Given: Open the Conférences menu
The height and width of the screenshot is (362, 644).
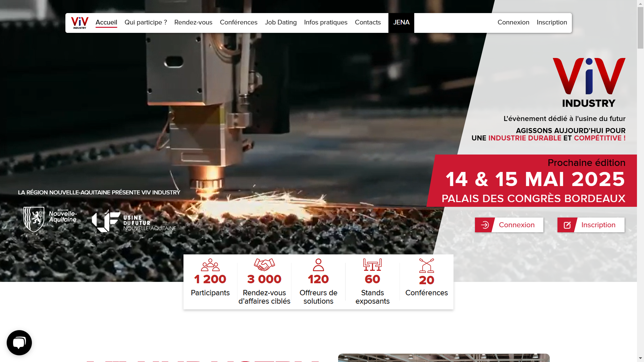Looking at the screenshot, I should (x=238, y=22).
